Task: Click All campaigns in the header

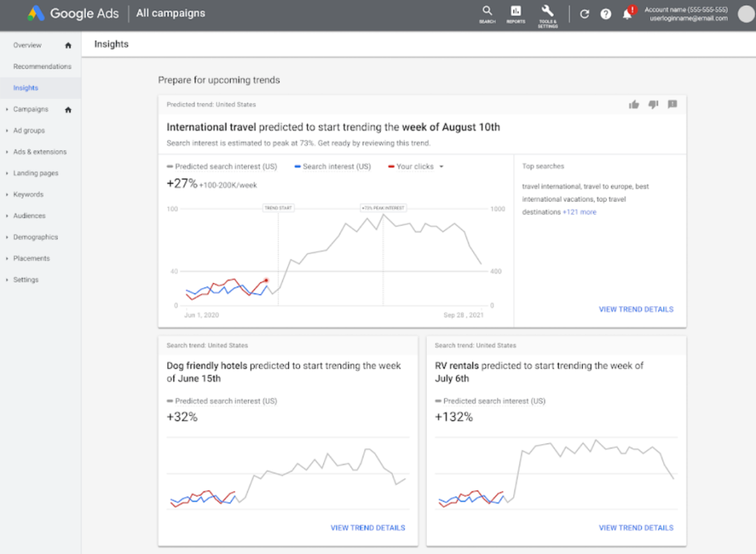Action: point(171,13)
